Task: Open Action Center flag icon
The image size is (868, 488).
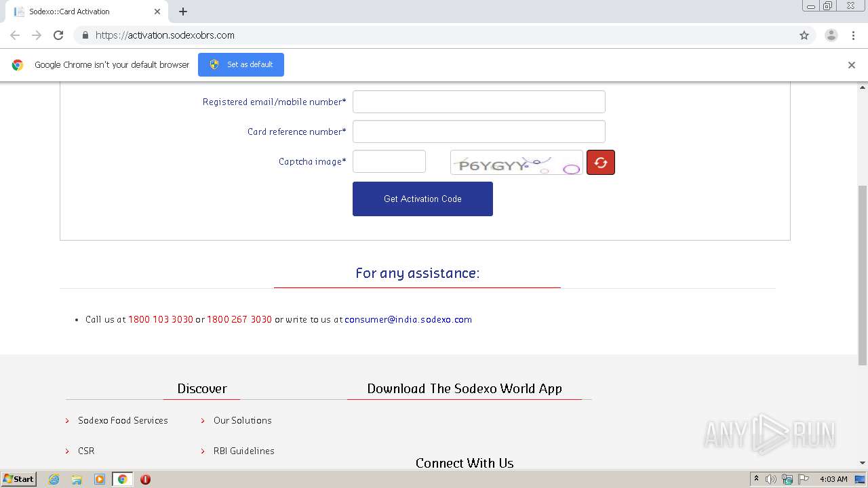Action: click(804, 479)
